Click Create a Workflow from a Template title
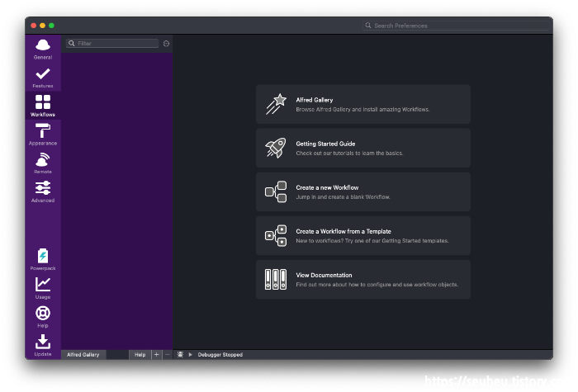 point(343,231)
